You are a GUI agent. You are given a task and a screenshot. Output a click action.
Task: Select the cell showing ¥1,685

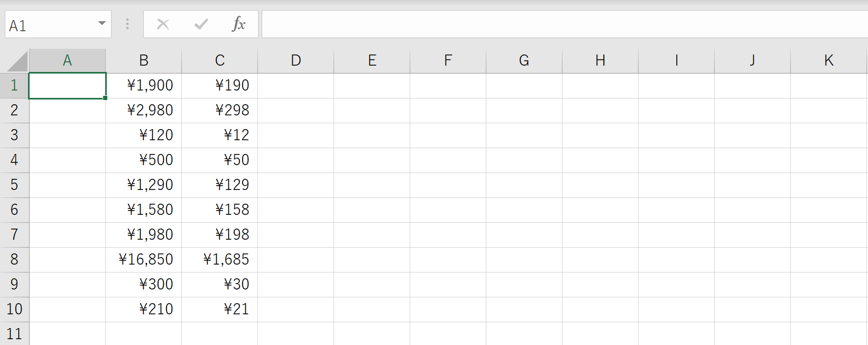[x=219, y=259]
